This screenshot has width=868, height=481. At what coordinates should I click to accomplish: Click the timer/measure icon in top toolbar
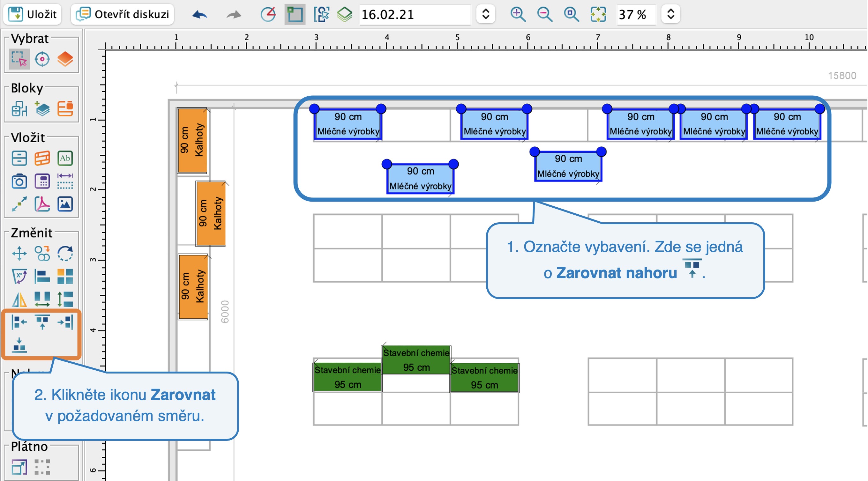268,14
